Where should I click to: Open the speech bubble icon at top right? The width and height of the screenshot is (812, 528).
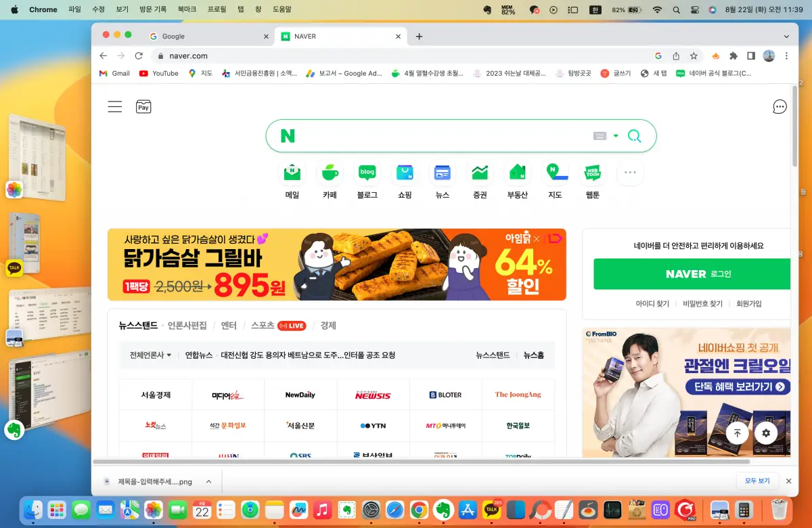(x=780, y=106)
